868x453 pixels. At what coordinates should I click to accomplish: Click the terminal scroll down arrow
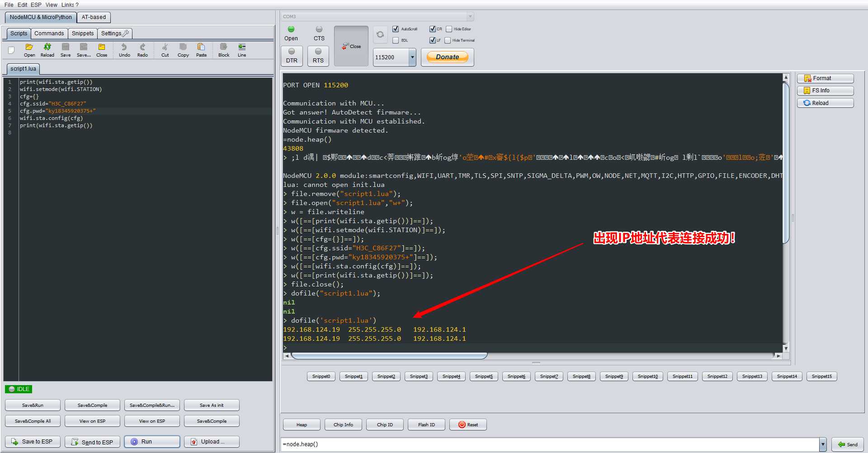(x=786, y=348)
